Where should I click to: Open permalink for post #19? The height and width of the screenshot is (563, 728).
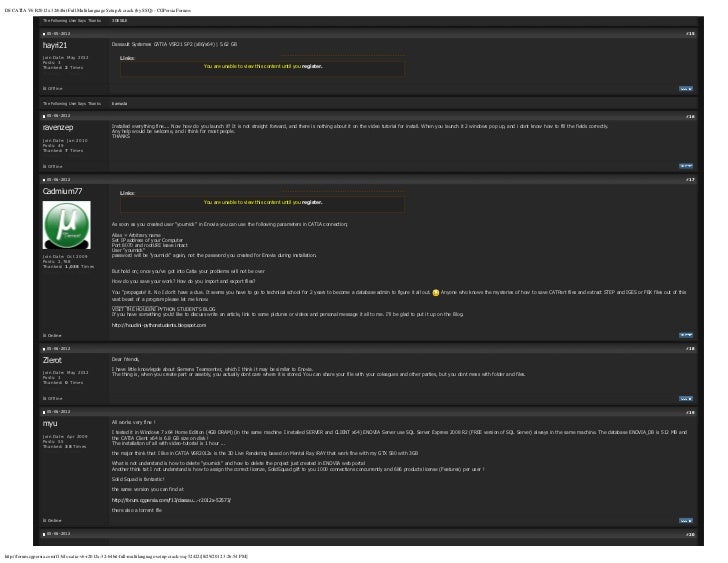pos(690,412)
